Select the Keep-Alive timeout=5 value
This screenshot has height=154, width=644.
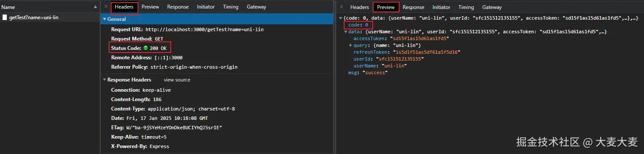154,137
